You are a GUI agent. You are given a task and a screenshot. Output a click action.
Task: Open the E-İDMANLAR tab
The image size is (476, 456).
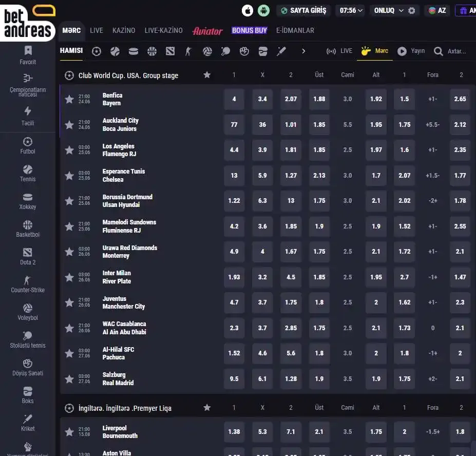[295, 31]
